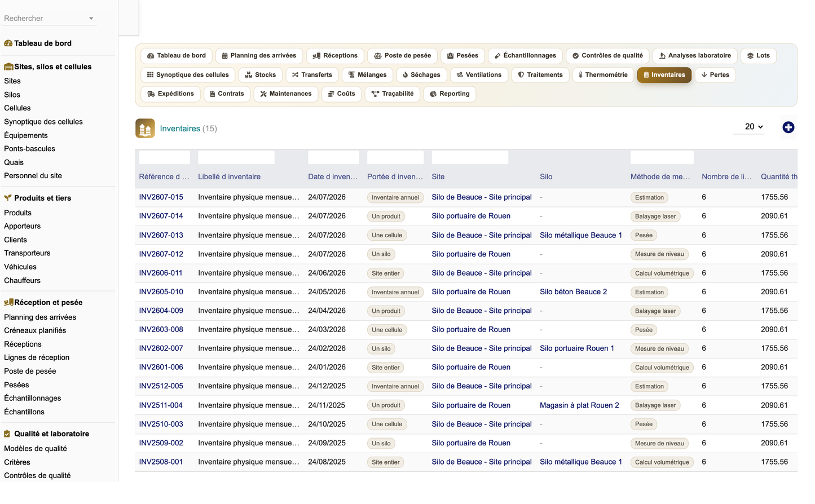Open the Pertes tab
Screen dimensions: 815x504
(x=715, y=75)
